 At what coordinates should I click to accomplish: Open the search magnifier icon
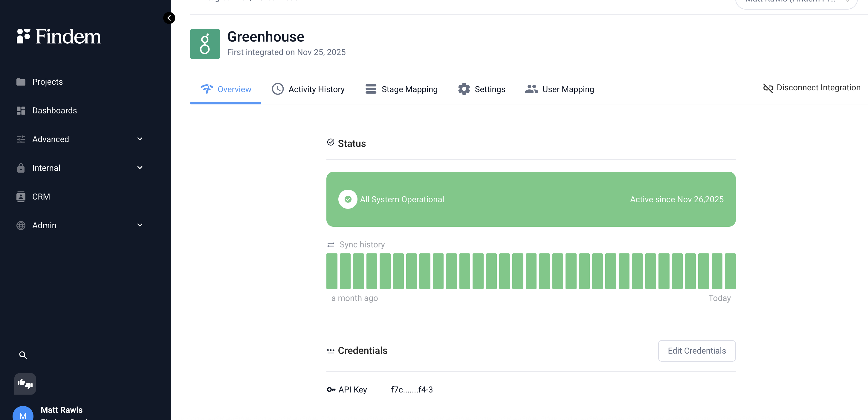click(23, 355)
